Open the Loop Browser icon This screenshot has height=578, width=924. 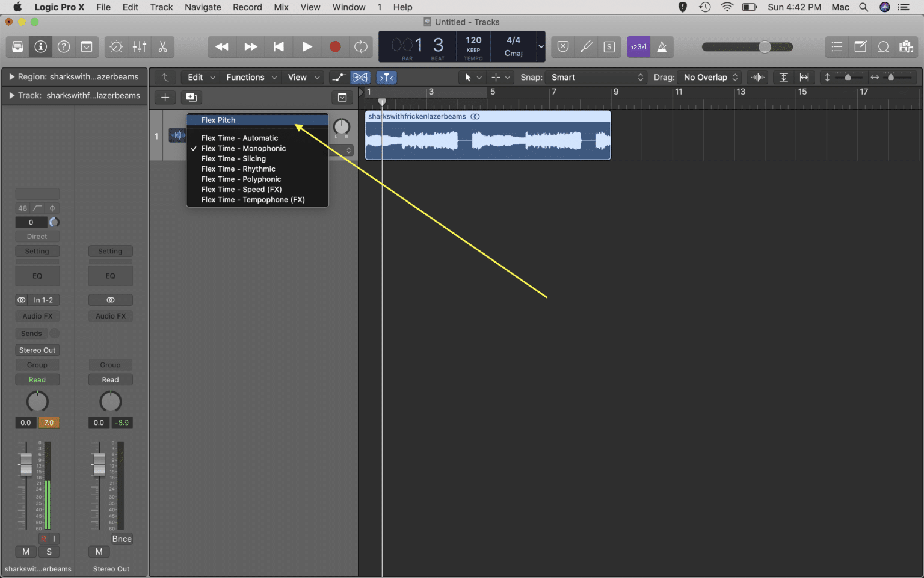click(x=882, y=46)
